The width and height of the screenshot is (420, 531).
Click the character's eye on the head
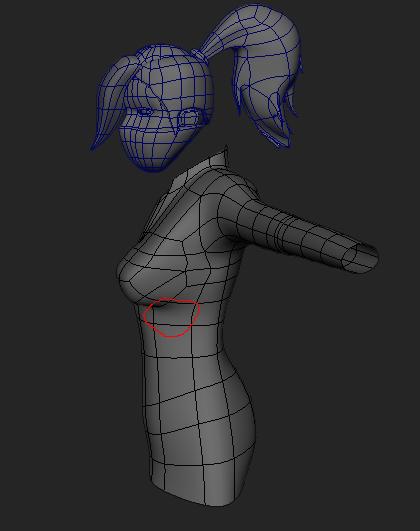click(145, 111)
